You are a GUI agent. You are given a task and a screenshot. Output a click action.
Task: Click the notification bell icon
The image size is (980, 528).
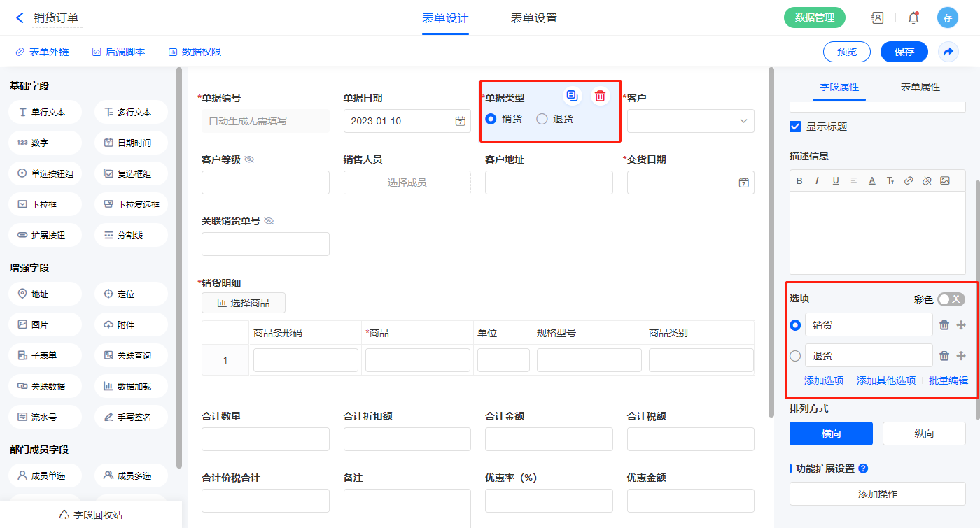pos(913,18)
